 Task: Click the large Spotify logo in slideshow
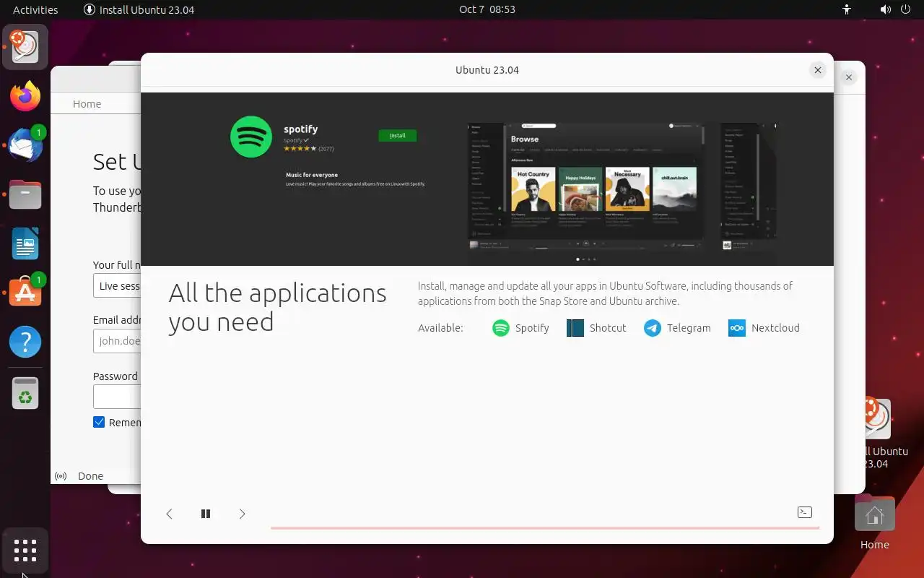[x=251, y=137]
